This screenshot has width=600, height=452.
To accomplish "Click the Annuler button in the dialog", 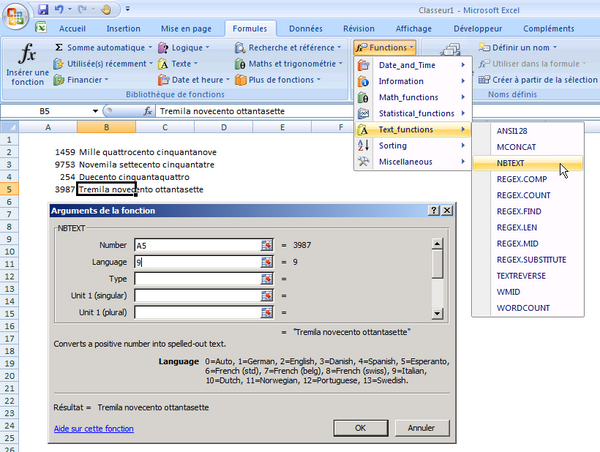I will point(421,428).
